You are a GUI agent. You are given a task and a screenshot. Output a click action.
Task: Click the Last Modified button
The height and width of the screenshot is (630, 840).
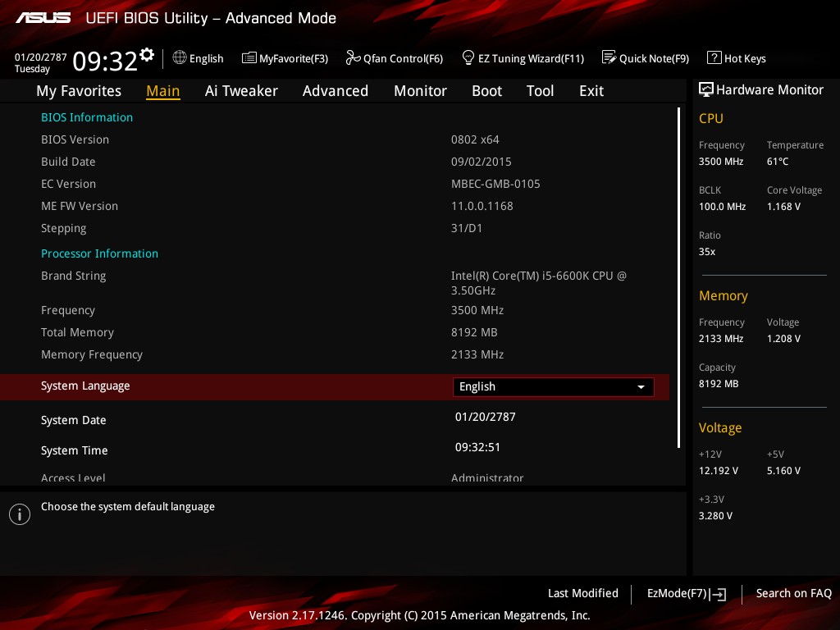tap(583, 594)
